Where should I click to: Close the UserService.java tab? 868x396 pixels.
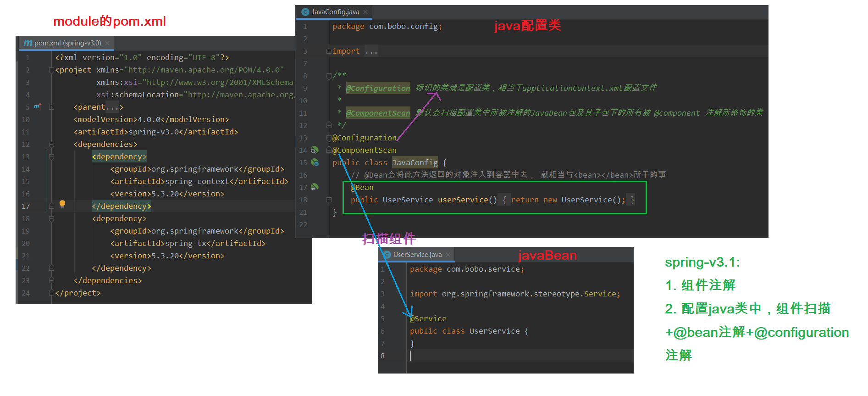click(x=448, y=254)
